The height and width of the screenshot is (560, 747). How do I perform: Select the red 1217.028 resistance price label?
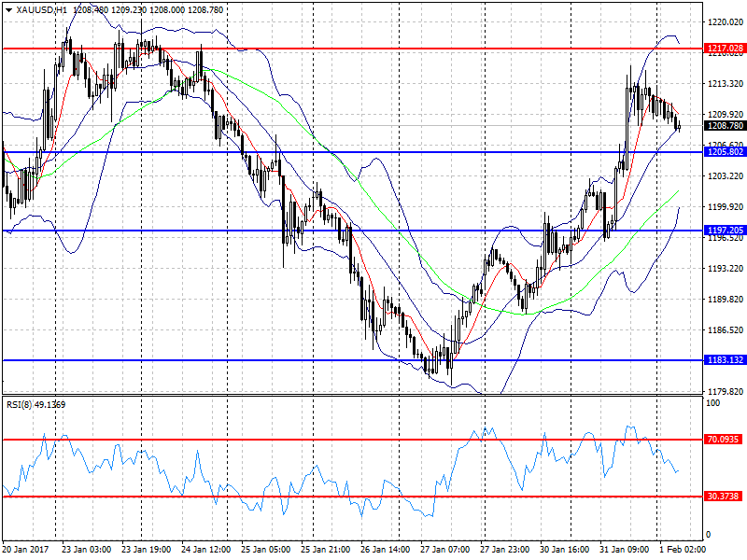[725, 49]
